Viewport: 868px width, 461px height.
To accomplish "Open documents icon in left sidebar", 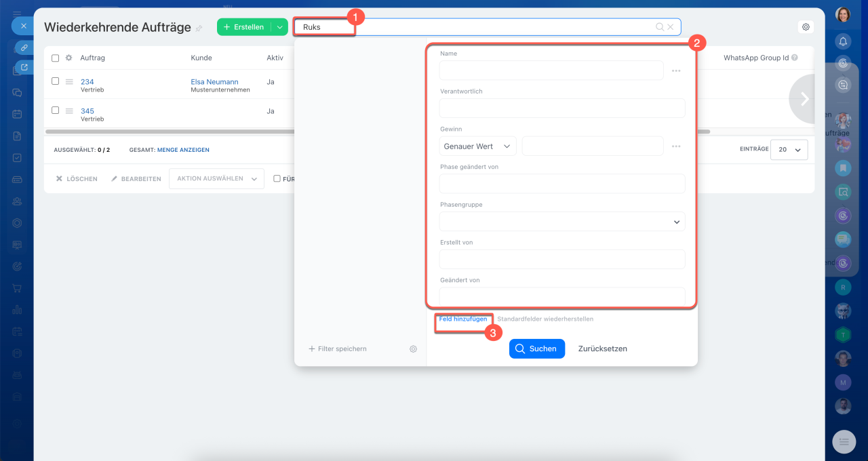I will coord(18,136).
